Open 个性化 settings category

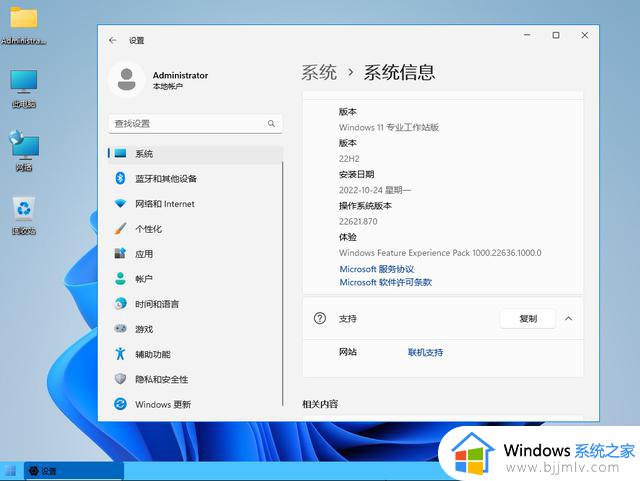tap(196, 229)
